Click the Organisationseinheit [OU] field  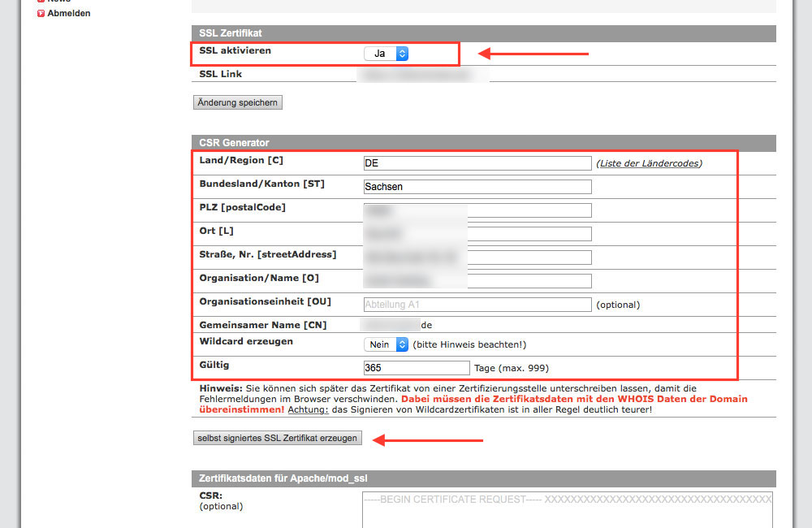coord(477,305)
